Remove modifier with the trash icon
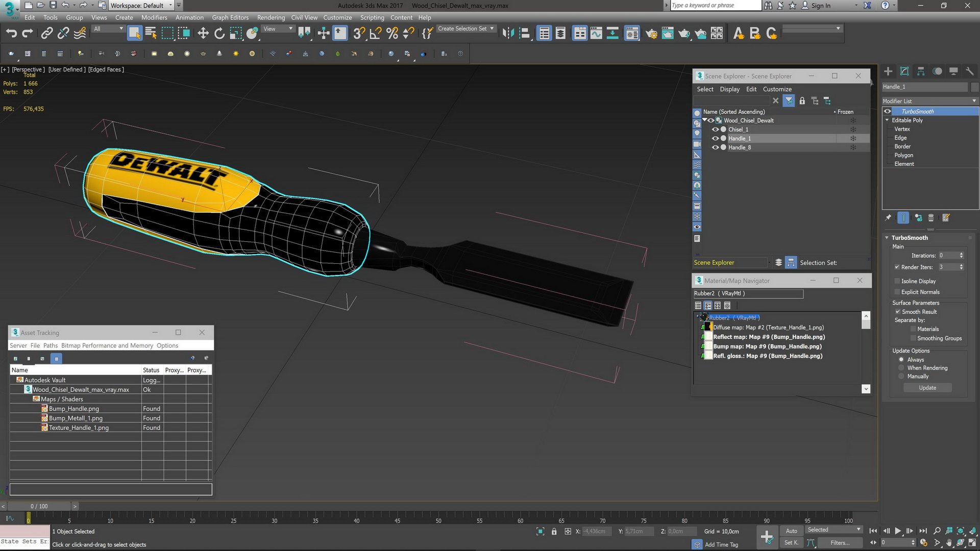Viewport: 980px width, 551px height. [931, 218]
